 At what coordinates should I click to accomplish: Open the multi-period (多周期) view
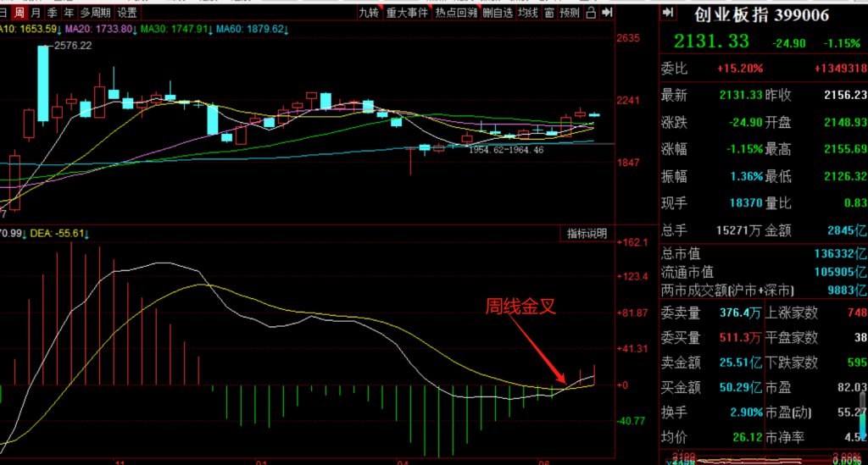pyautogui.click(x=95, y=13)
